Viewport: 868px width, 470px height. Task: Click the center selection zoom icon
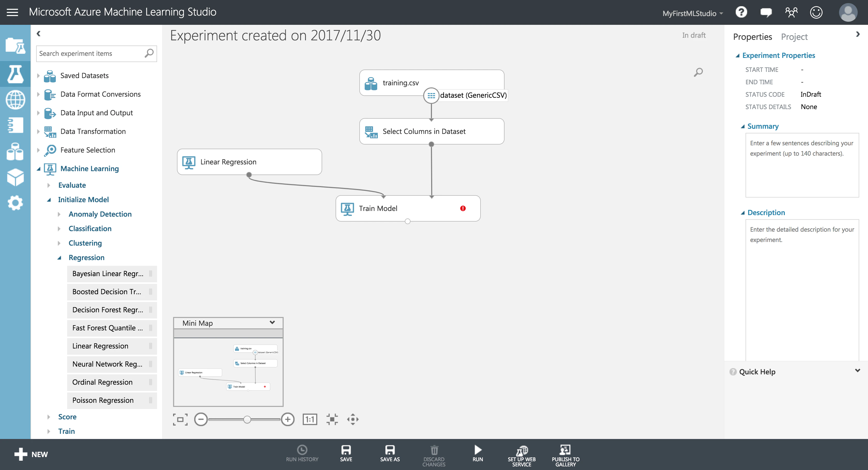coord(332,419)
